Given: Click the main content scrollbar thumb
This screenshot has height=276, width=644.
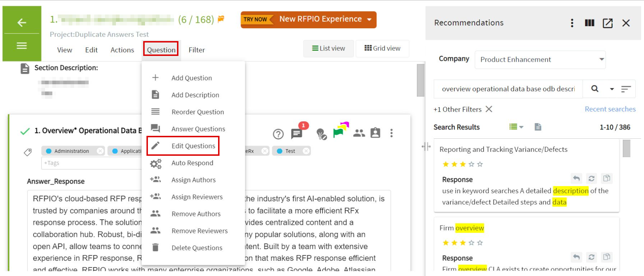Looking at the screenshot, I should point(420,80).
